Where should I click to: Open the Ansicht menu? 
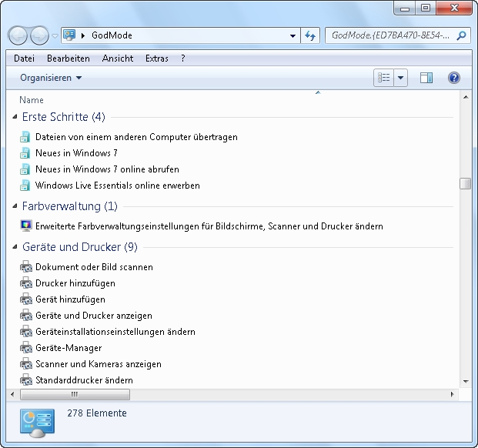pyautogui.click(x=117, y=59)
